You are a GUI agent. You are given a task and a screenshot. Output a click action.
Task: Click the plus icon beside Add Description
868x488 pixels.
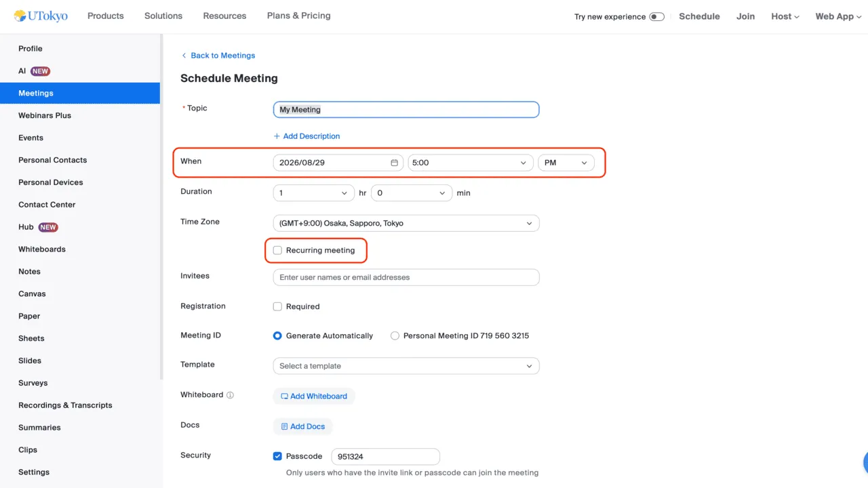pos(277,136)
